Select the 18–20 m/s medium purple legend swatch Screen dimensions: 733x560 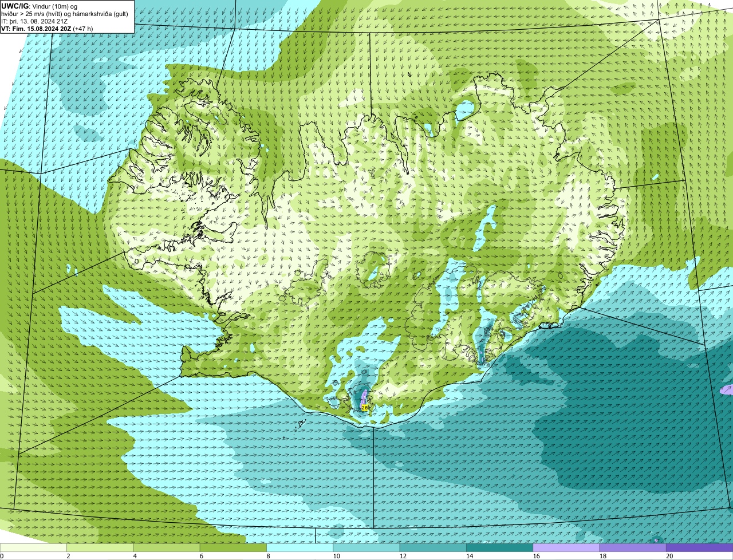click(633, 547)
